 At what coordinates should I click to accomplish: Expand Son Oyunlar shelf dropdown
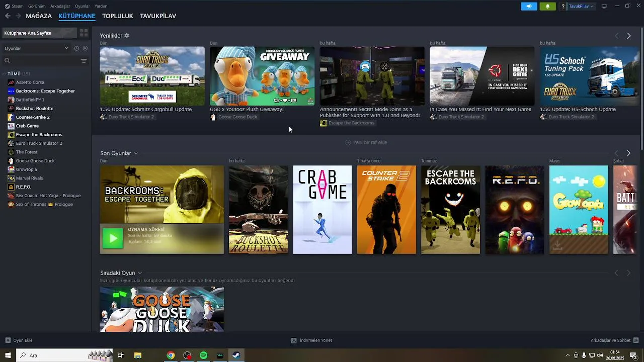[136, 153]
